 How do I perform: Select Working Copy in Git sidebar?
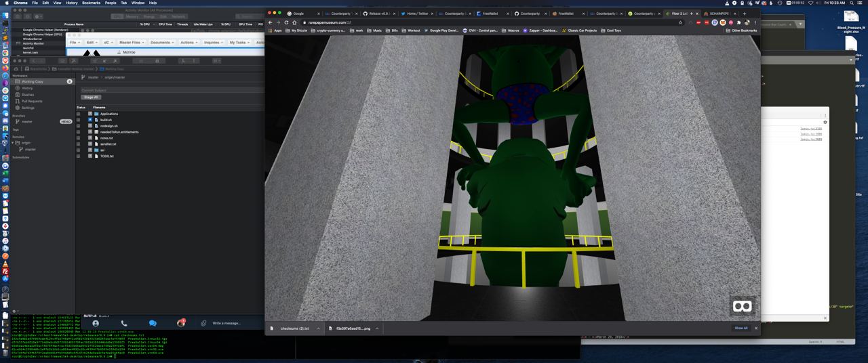click(42, 81)
